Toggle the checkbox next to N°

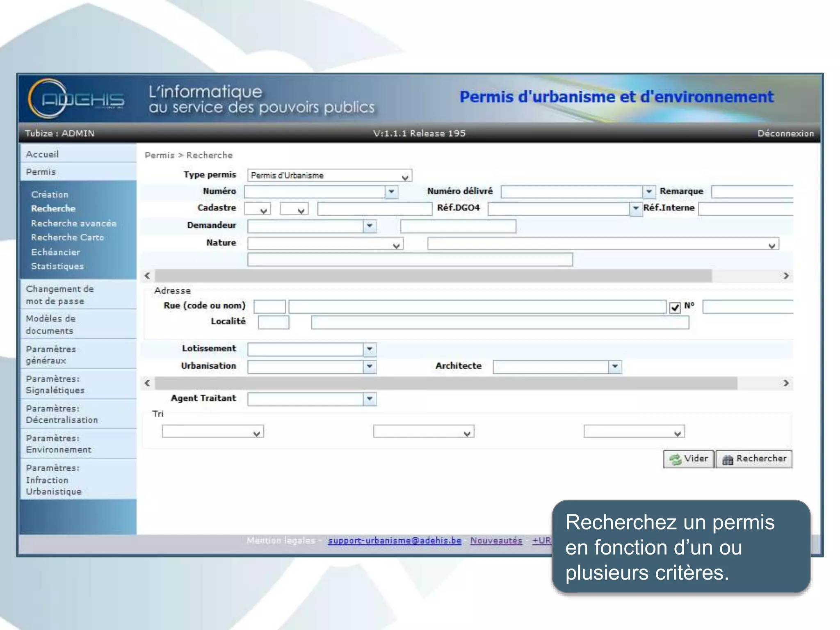point(675,307)
